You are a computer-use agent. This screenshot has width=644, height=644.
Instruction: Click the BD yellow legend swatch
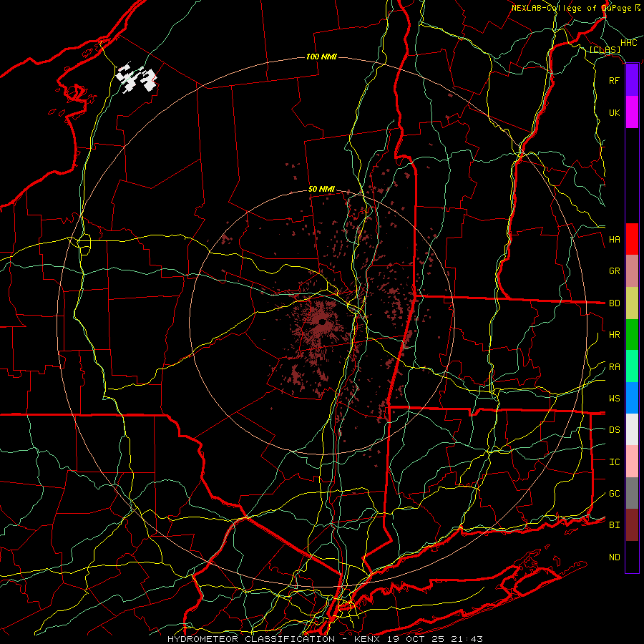point(632,303)
